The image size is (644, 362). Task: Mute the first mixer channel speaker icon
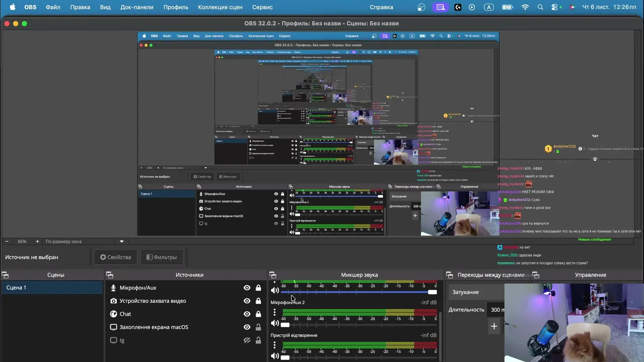(275, 290)
